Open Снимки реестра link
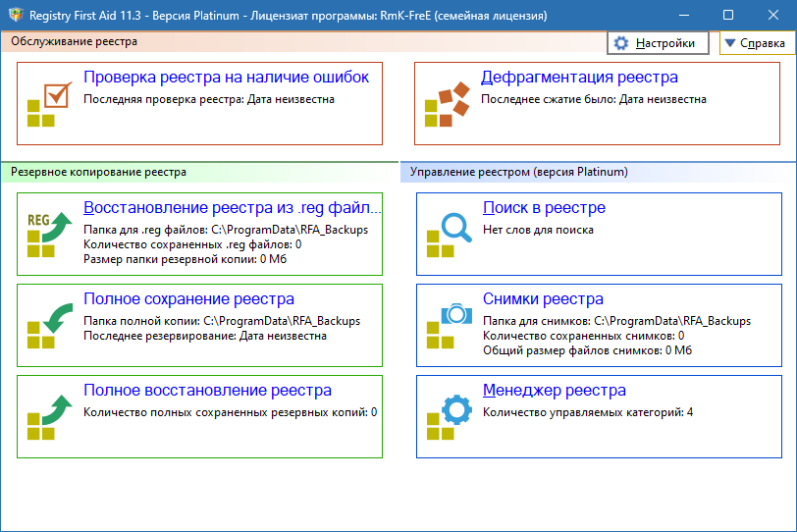Image resolution: width=797 pixels, height=532 pixels. coord(543,298)
